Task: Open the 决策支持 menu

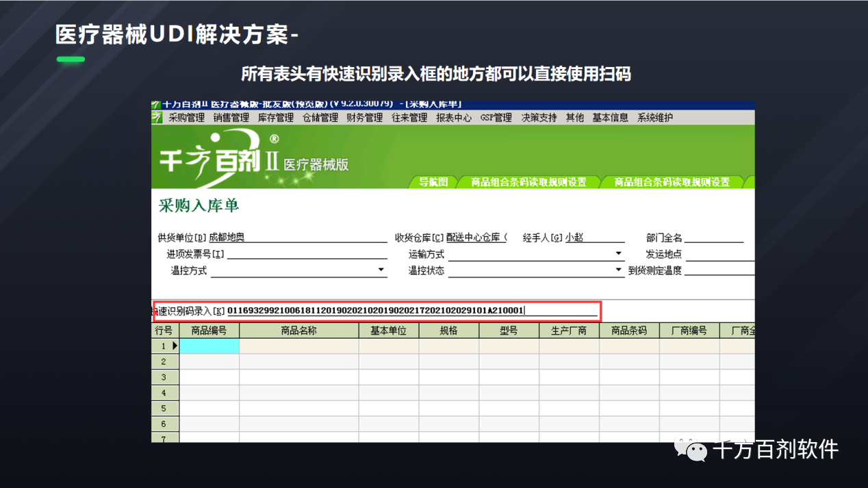Action: (539, 118)
